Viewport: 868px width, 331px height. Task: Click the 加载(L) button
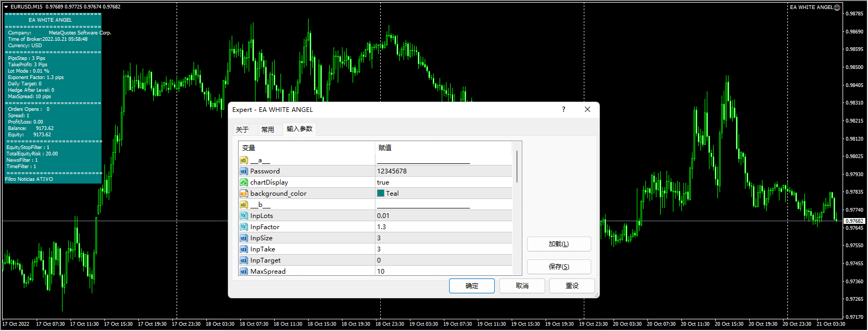(558, 244)
